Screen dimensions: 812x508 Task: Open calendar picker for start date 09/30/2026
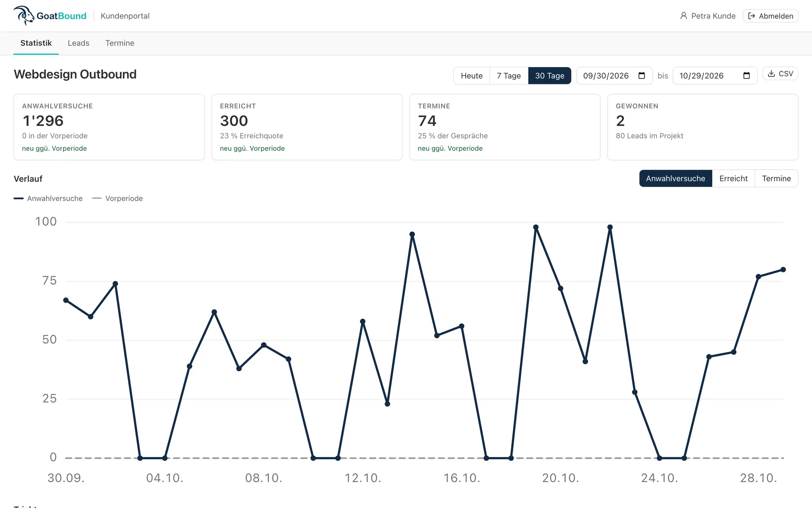pos(641,75)
